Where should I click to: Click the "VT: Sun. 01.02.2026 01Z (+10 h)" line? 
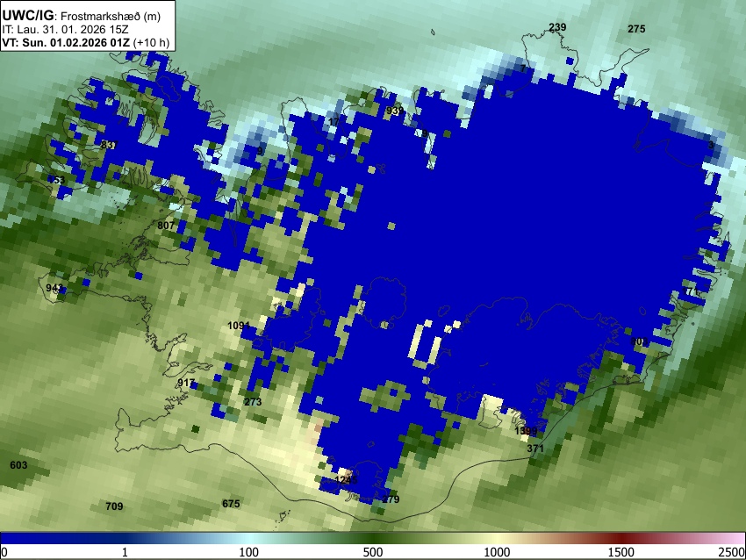(86, 42)
